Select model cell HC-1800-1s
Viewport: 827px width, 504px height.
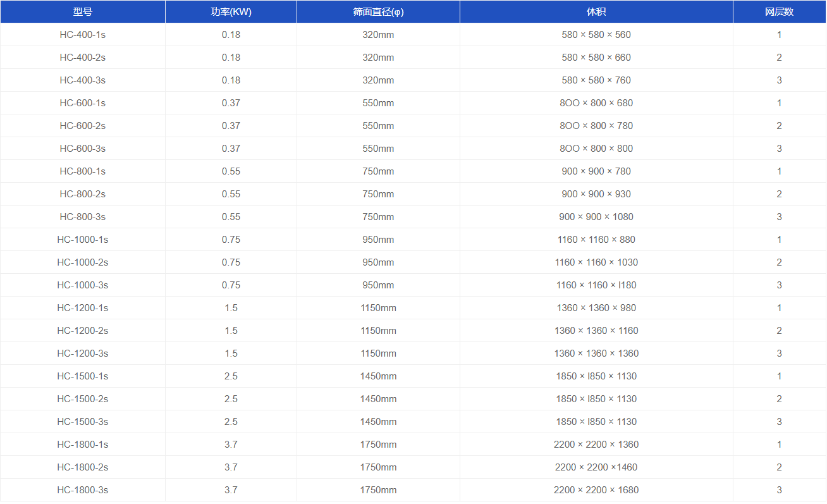[x=83, y=445]
